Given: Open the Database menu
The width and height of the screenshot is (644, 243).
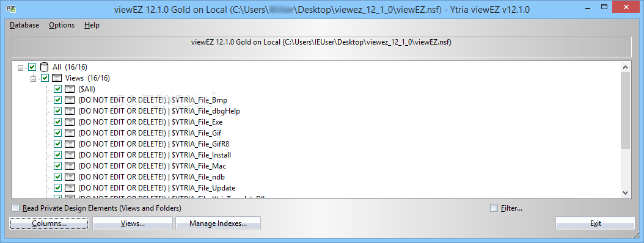Looking at the screenshot, I should click(x=24, y=25).
